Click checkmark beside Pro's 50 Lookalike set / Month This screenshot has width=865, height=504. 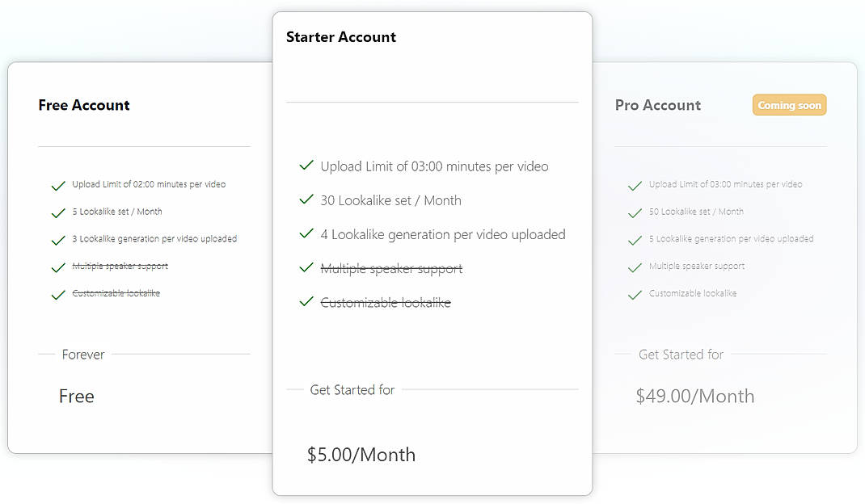pos(635,212)
